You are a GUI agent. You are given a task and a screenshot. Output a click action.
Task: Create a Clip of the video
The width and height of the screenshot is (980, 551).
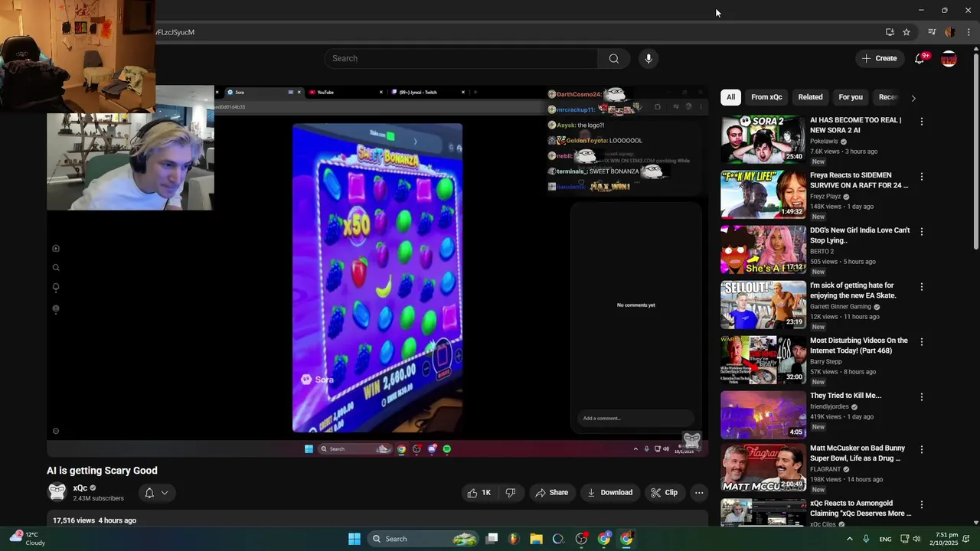click(664, 493)
